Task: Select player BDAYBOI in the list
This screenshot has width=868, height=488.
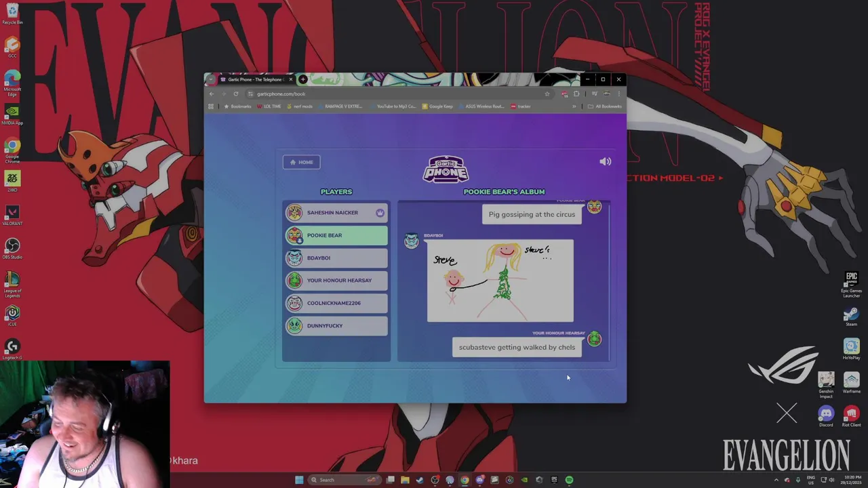Action: (336, 258)
